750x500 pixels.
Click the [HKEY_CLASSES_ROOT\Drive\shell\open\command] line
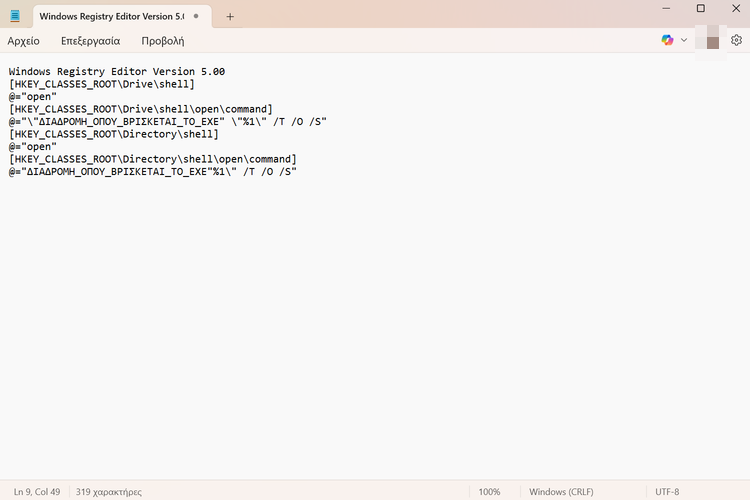(141, 109)
